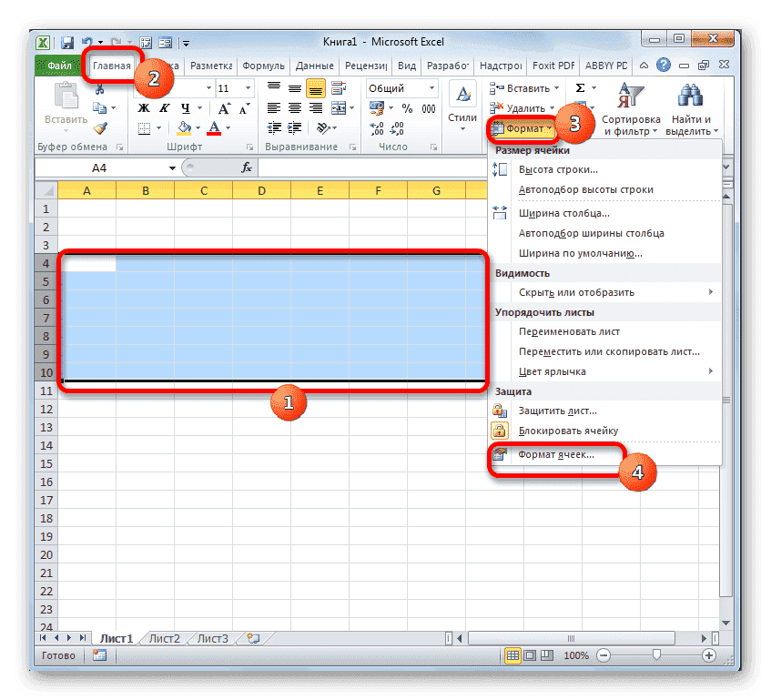
Task: Select the Лист2 sheet tab
Action: pyautogui.click(x=163, y=638)
